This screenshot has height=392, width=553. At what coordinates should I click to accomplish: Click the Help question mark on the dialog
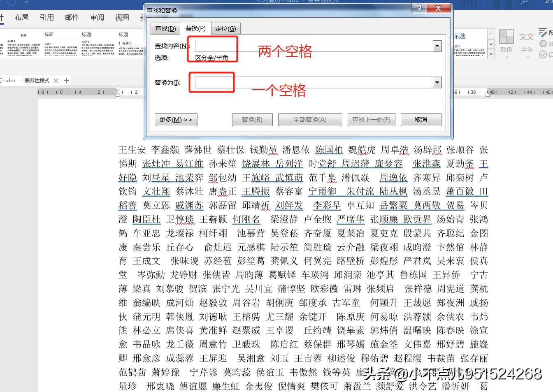(x=418, y=8)
